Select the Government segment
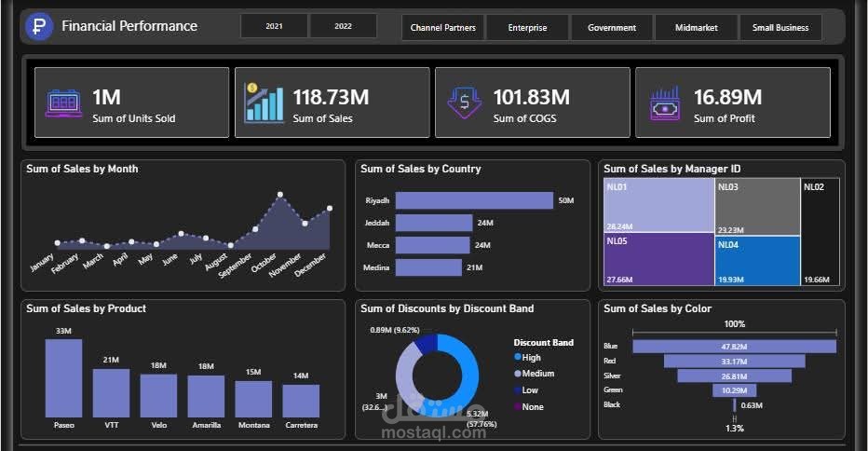Viewport: 868px width, 451px height. [x=612, y=27]
